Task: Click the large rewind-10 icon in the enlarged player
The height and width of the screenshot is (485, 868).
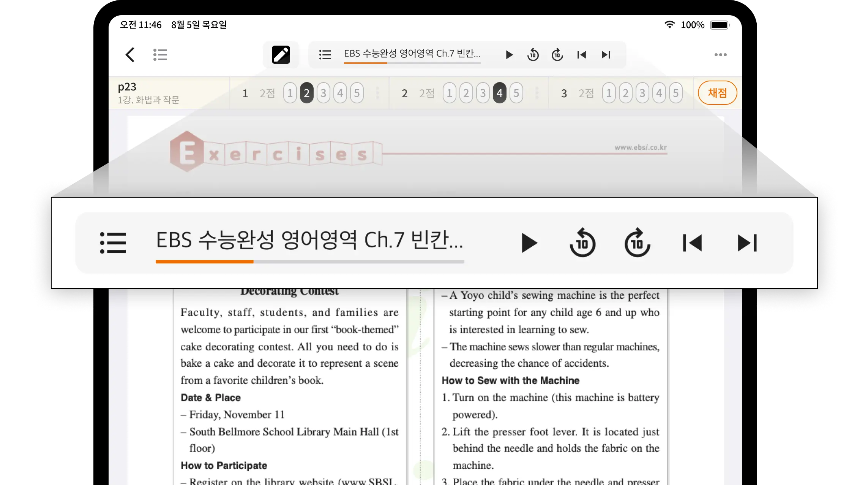Action: (x=582, y=242)
